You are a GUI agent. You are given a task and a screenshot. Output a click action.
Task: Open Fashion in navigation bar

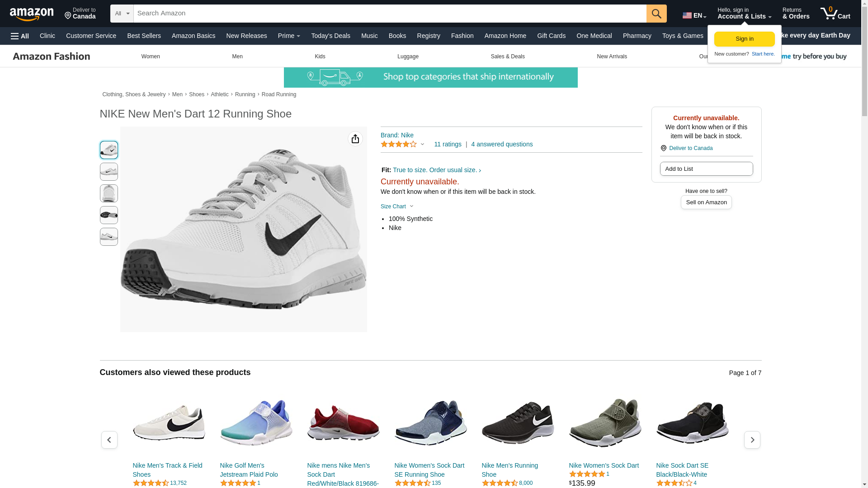click(462, 36)
